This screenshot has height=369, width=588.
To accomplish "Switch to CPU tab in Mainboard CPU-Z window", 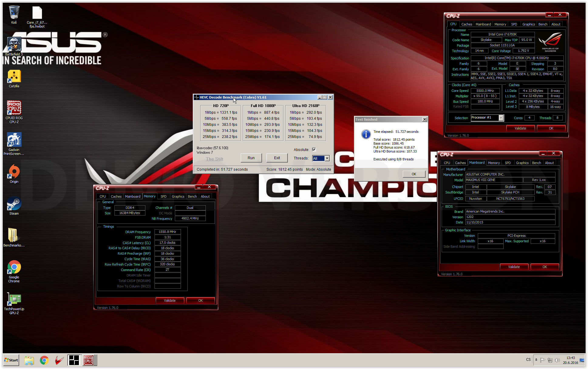I will pos(447,163).
